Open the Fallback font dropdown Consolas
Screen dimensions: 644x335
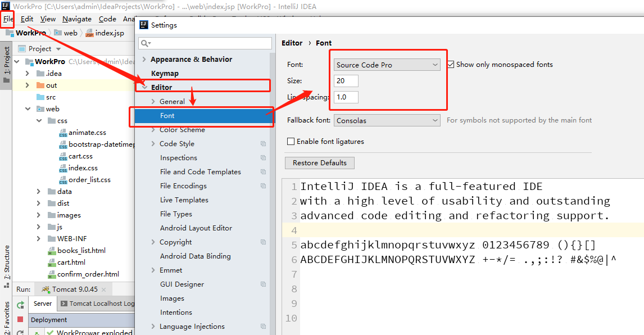tap(387, 120)
